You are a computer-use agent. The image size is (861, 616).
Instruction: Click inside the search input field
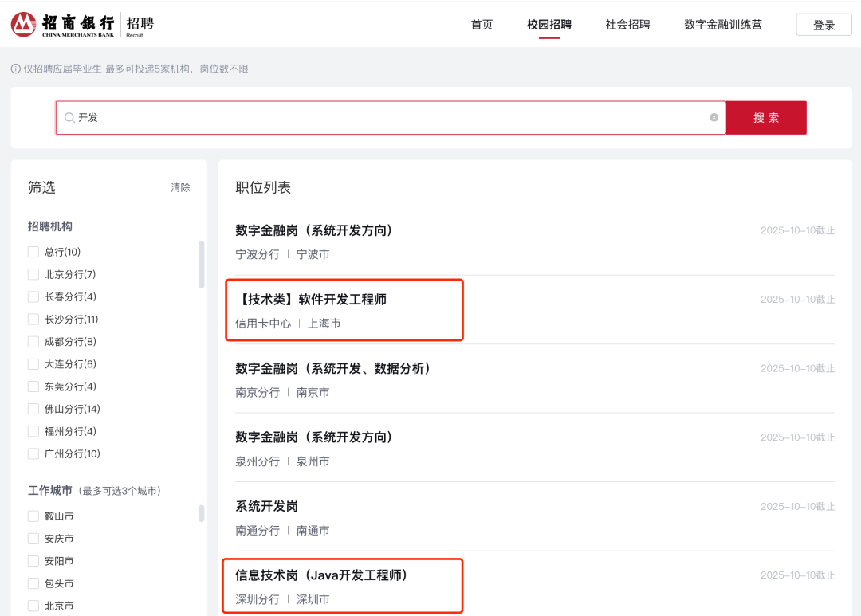[x=319, y=117]
